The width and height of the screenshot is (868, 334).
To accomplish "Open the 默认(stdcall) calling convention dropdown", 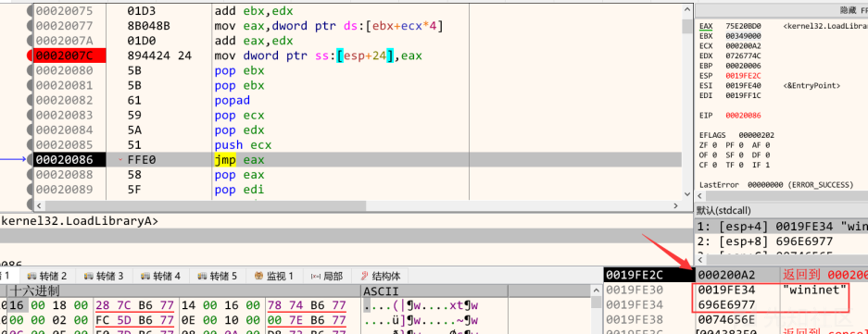I will point(781,211).
